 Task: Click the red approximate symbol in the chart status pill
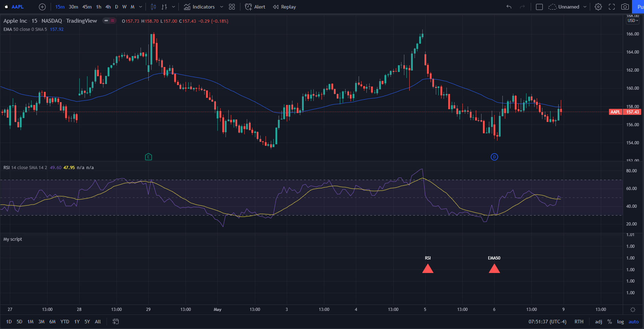113,21
